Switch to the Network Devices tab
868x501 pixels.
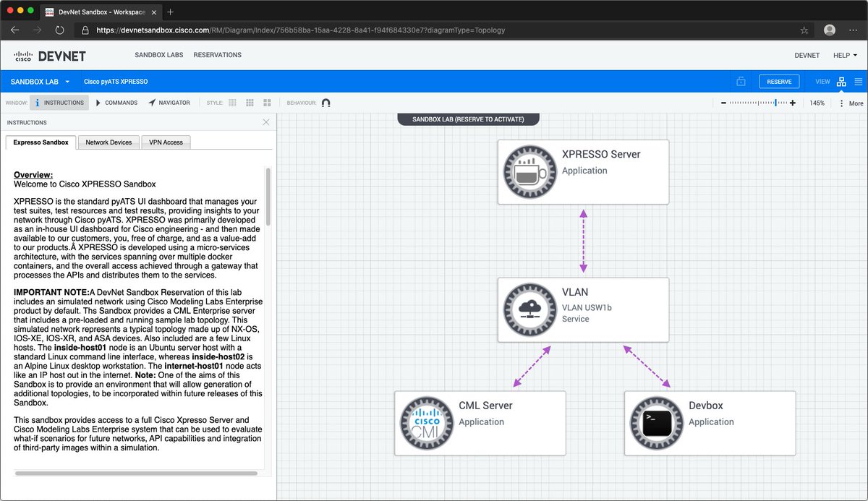point(108,142)
